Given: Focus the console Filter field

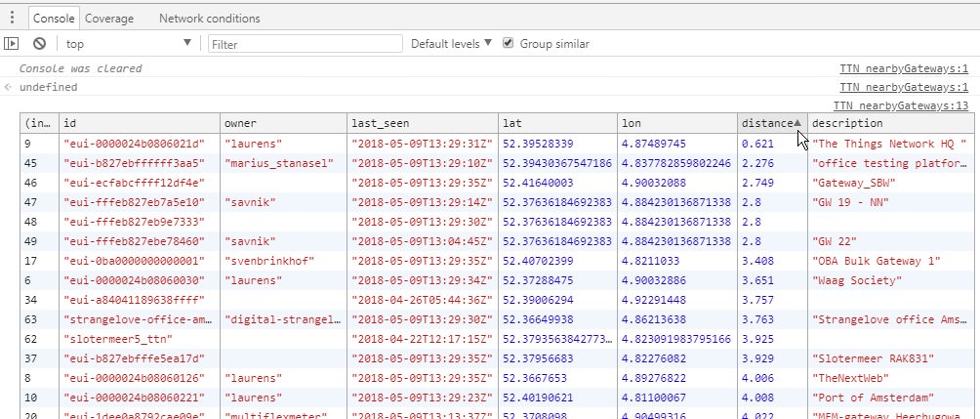Looking at the screenshot, I should [x=305, y=44].
